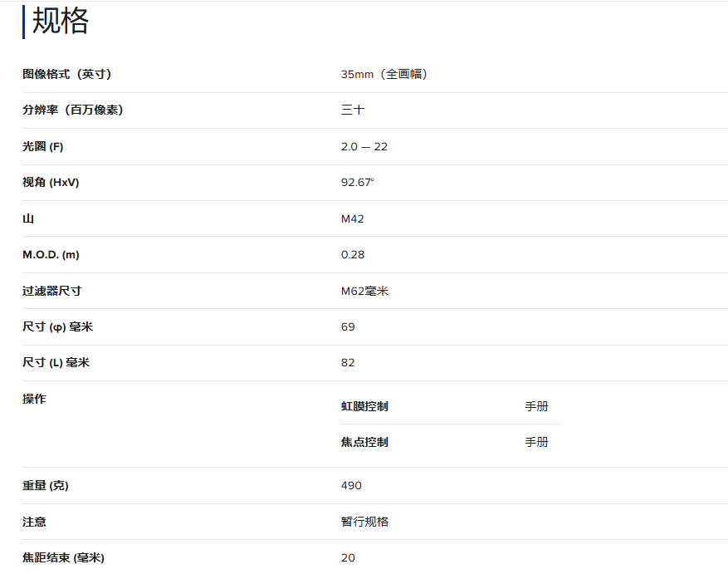Click the 490 weight value
Viewport: 728px width, 574px height.
click(x=351, y=486)
